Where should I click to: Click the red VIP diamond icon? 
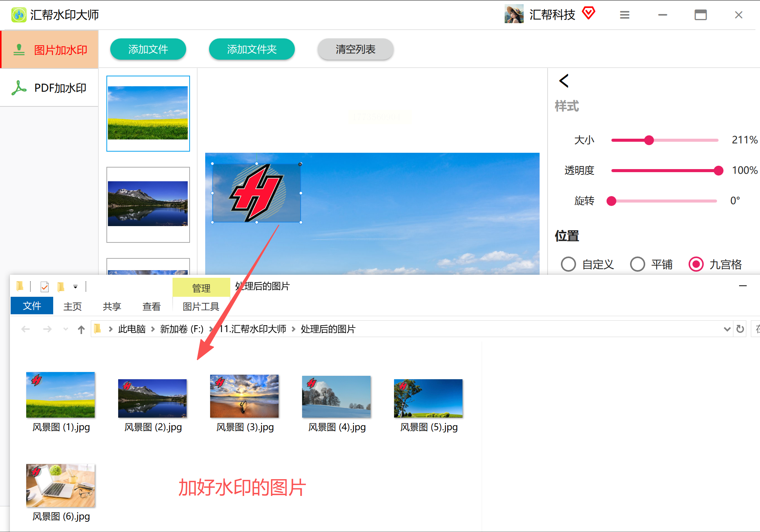(x=588, y=13)
